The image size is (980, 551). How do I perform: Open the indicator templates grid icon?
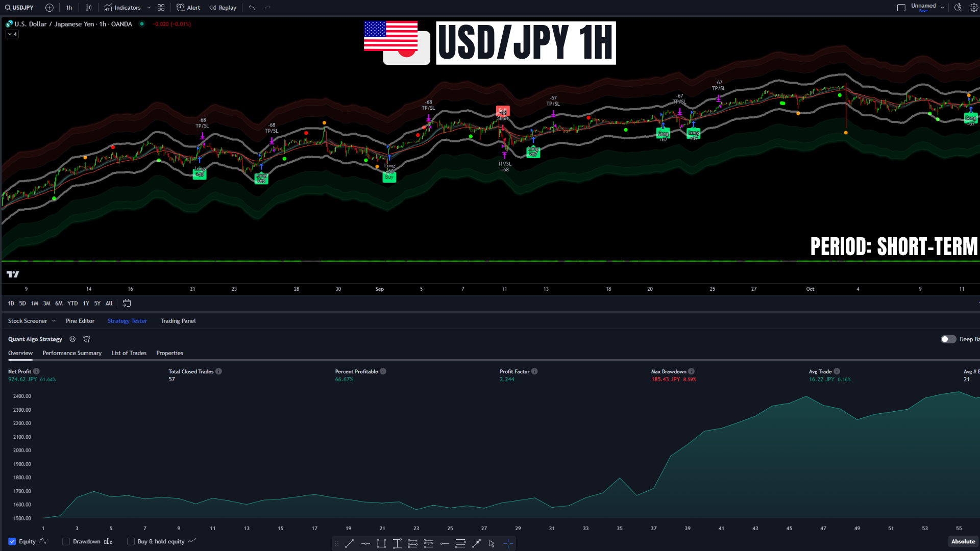(x=161, y=8)
